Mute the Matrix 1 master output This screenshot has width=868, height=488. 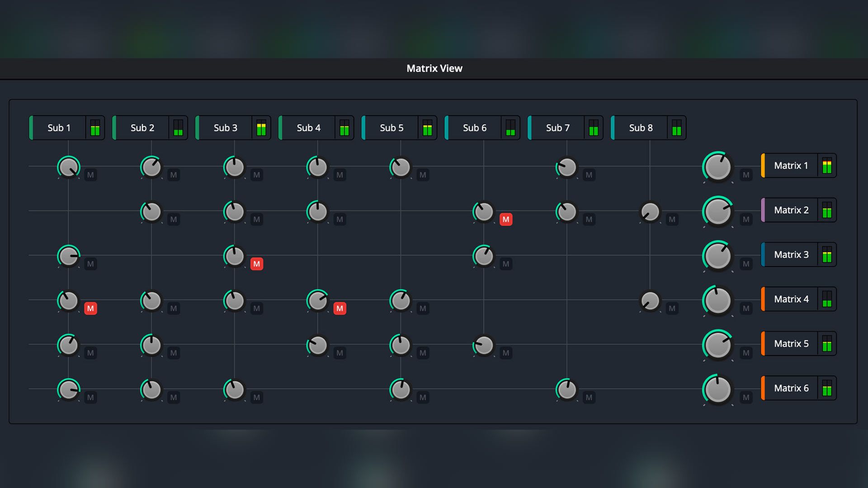(x=746, y=175)
